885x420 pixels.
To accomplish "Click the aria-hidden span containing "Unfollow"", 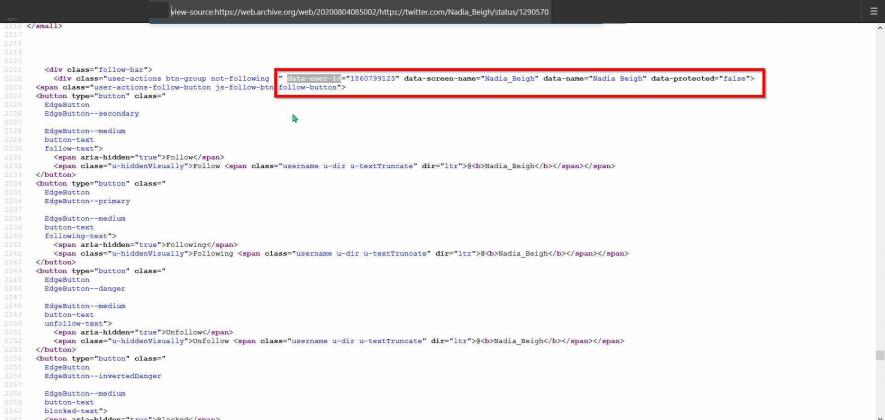I will pos(143,331).
